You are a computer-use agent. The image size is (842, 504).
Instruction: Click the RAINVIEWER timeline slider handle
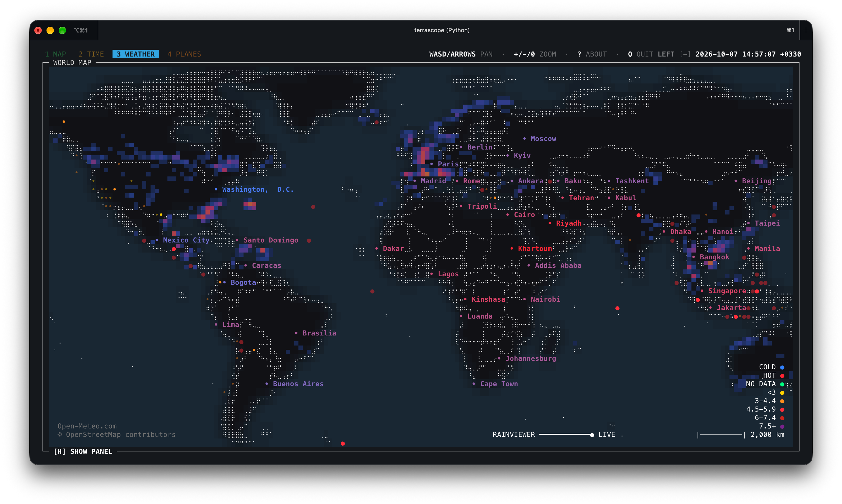(x=592, y=435)
